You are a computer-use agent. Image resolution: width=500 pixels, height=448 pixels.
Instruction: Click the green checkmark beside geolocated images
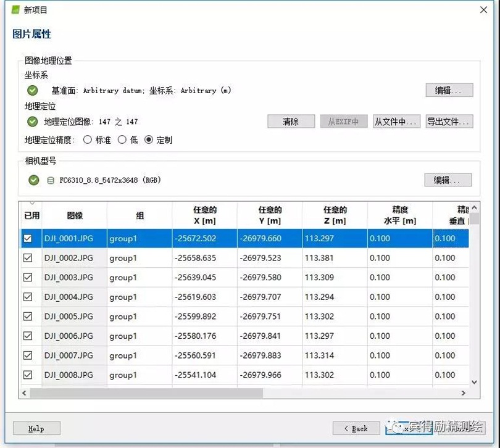(32, 122)
